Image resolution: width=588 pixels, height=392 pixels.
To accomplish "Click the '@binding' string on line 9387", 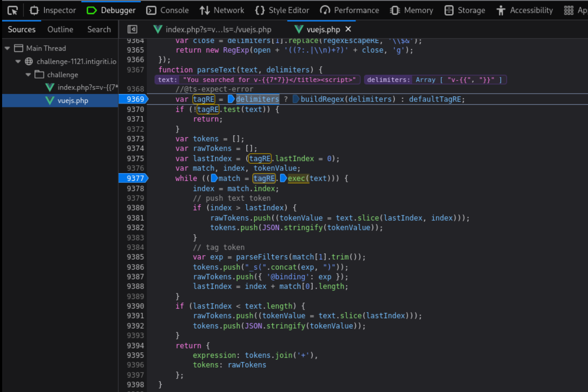I will (286, 277).
